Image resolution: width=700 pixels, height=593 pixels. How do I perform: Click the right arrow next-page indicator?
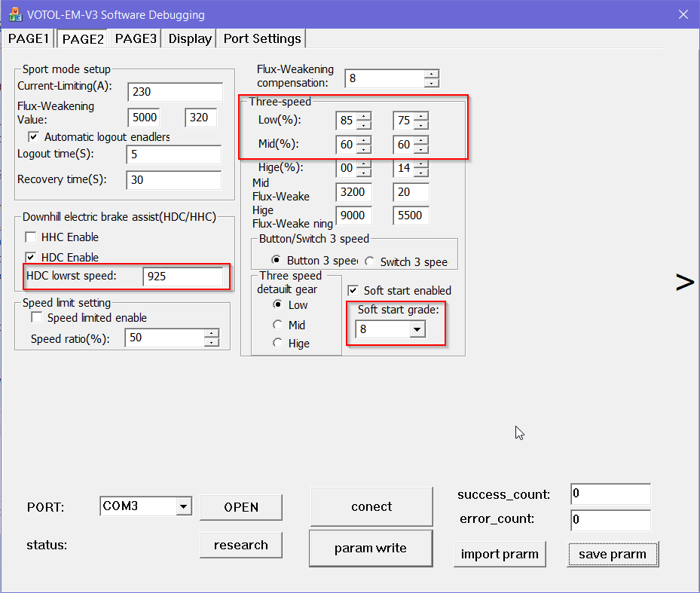pyautogui.click(x=684, y=283)
